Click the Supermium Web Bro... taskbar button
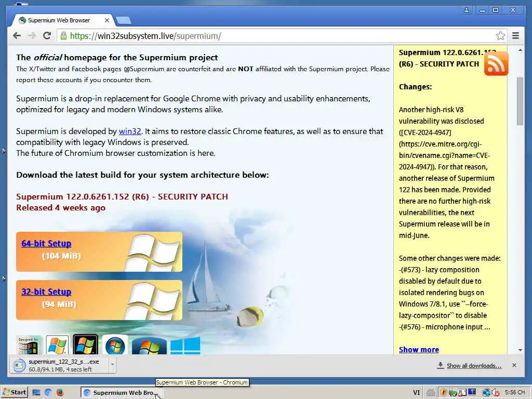Viewport: 532px width, 399px height. [x=121, y=393]
